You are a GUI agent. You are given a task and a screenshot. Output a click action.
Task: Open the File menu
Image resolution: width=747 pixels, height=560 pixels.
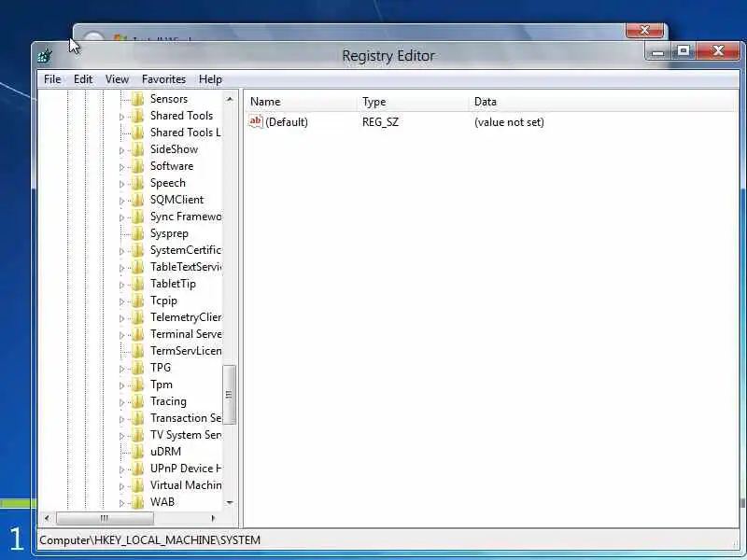(52, 79)
